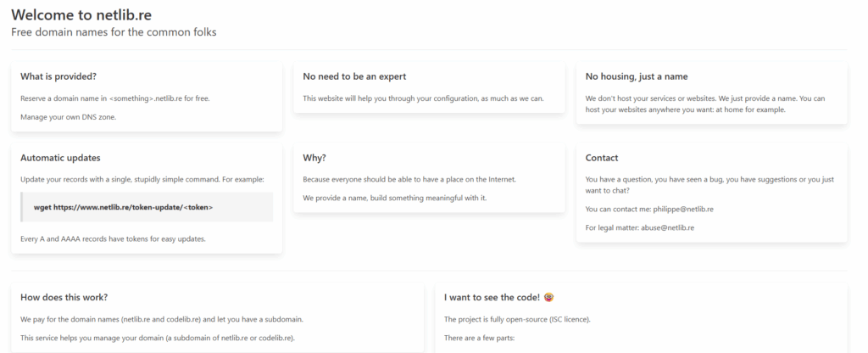The image size is (868, 353).
Task: Click the philippe@netlib.re contact email
Action: point(683,209)
